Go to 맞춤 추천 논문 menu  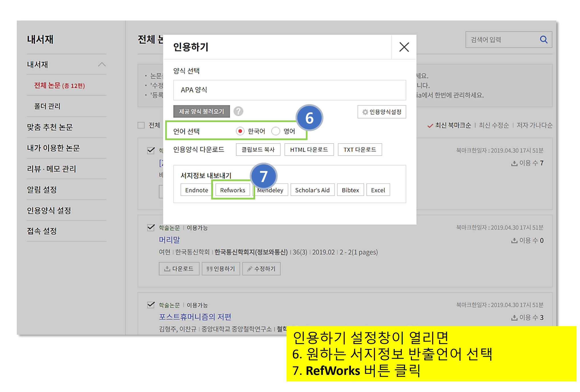50,127
